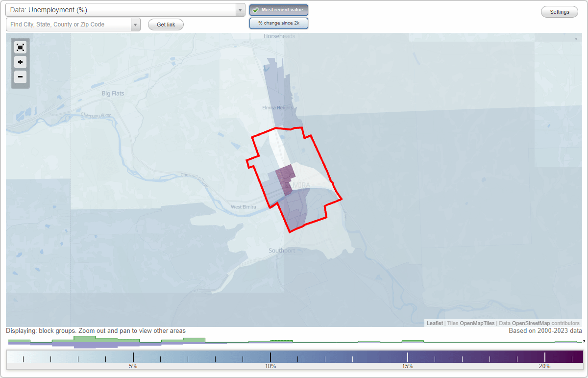Viewport: 588px width, 378px height.
Task: Open the Settings panel
Action: click(559, 11)
